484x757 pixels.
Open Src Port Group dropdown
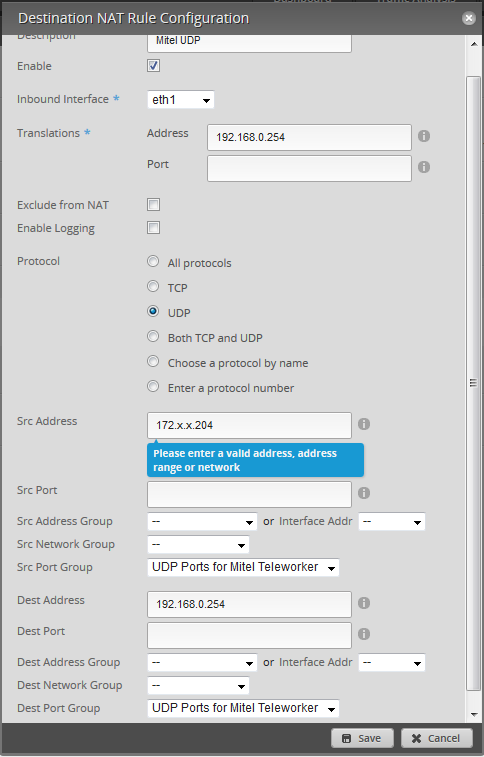243,567
